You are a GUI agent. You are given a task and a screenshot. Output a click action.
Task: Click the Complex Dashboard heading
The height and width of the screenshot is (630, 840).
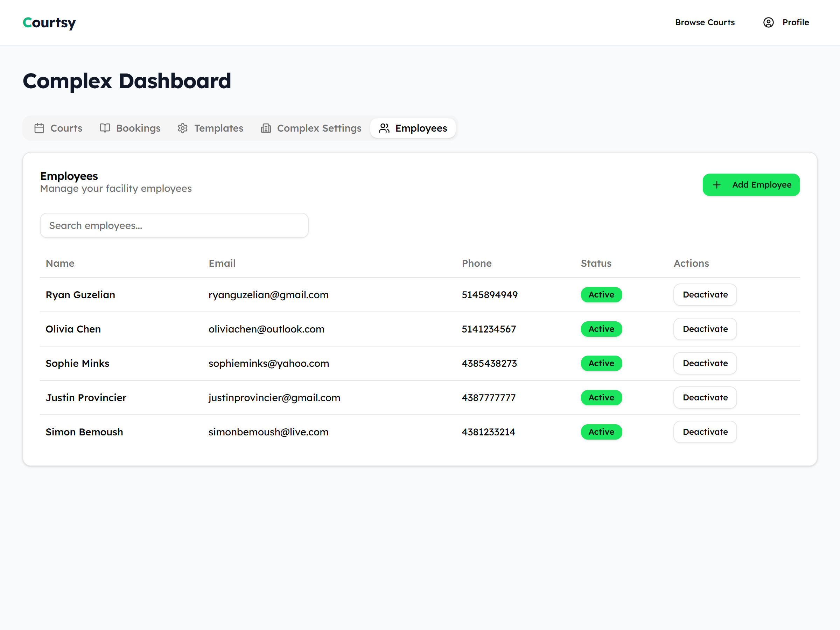[x=127, y=81]
